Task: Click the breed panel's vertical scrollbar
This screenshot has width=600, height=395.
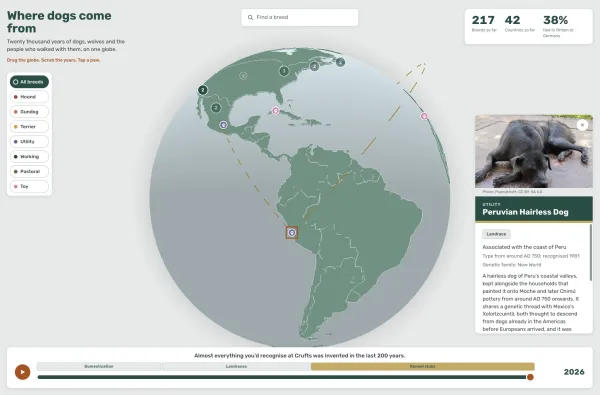Action: 591,253
